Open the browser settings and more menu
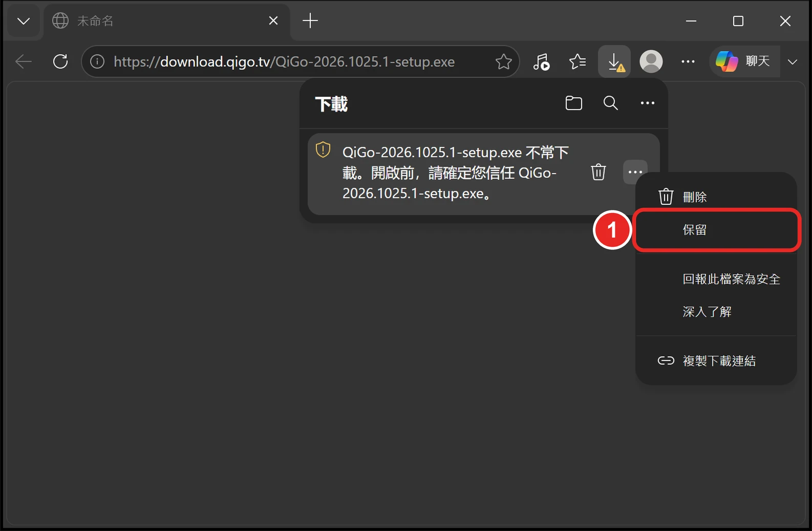Image resolution: width=812 pixels, height=531 pixels. pos(688,62)
